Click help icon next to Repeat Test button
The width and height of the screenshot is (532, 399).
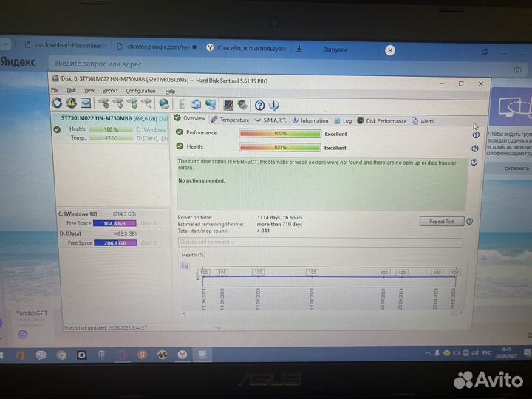click(x=470, y=221)
